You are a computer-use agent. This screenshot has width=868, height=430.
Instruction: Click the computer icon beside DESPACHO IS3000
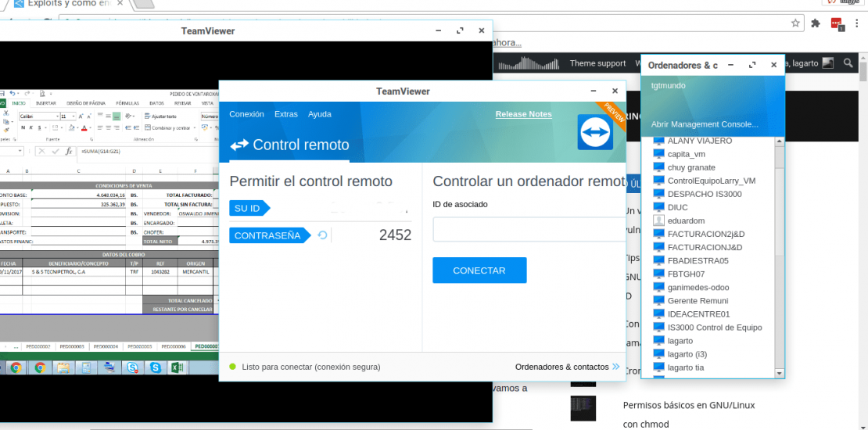coord(658,194)
